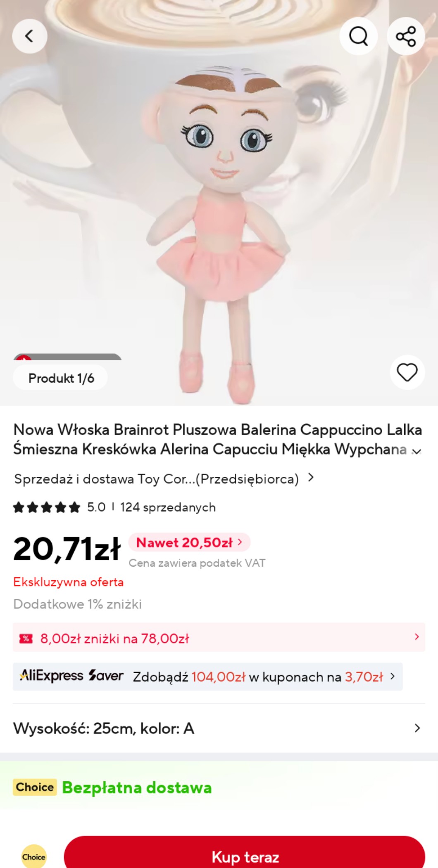Tap the share icon
Viewport: 438px width, 868px height.
tap(406, 36)
